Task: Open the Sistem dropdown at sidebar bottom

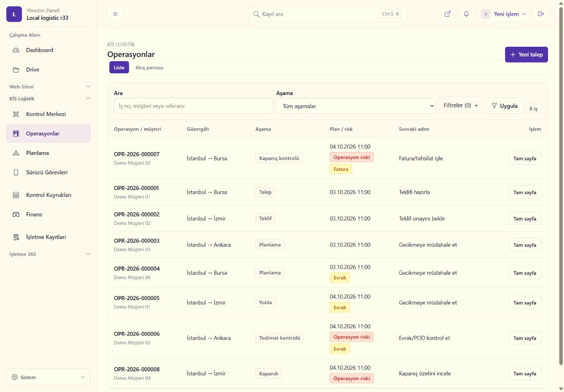Action: [x=48, y=377]
